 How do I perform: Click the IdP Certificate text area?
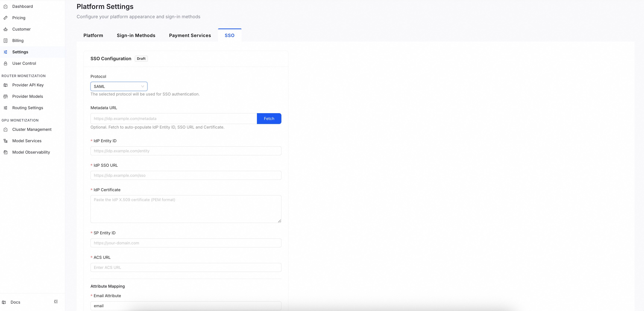(186, 209)
